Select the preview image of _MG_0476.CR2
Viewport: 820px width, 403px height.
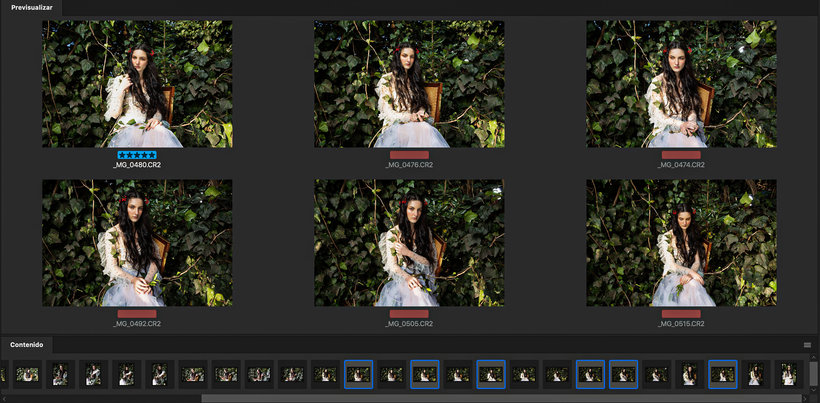pos(409,84)
